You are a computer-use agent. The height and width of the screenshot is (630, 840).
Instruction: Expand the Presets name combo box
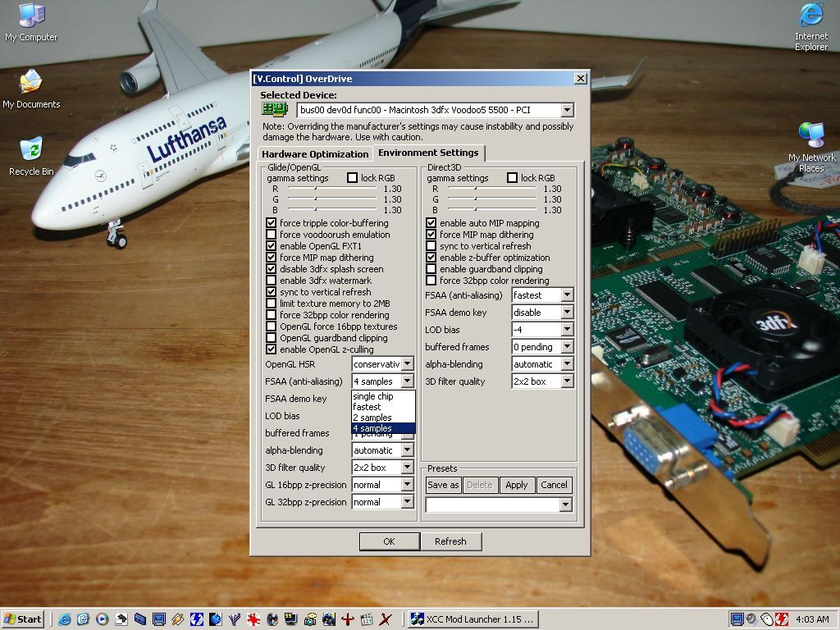point(565,504)
